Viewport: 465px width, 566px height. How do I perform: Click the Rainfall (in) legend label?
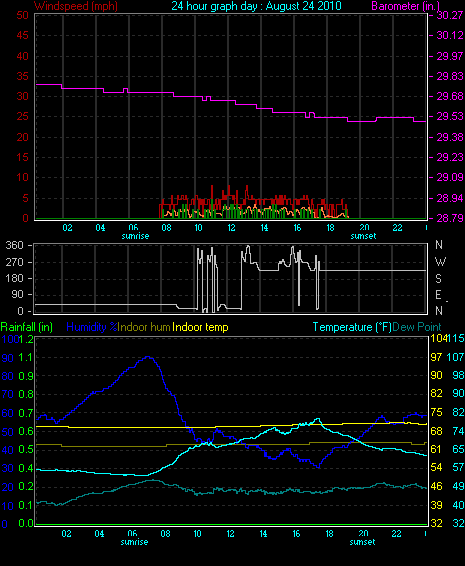point(27,327)
